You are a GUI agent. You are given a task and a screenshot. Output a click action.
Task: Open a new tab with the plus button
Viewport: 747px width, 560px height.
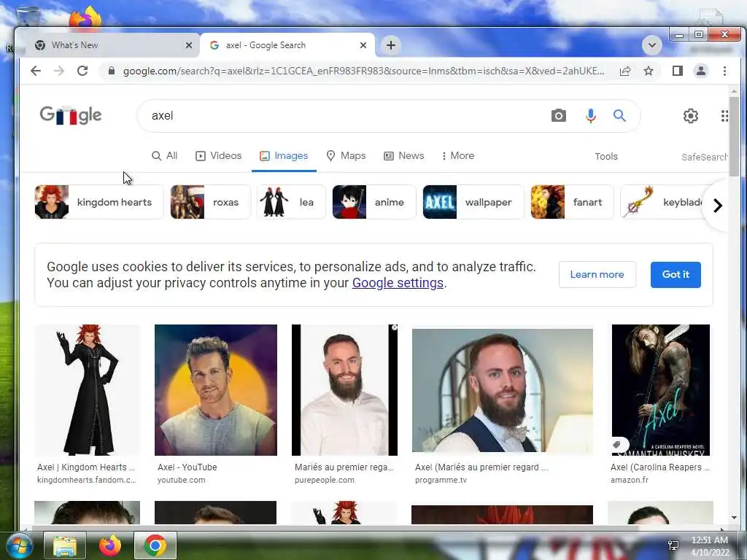click(x=391, y=45)
